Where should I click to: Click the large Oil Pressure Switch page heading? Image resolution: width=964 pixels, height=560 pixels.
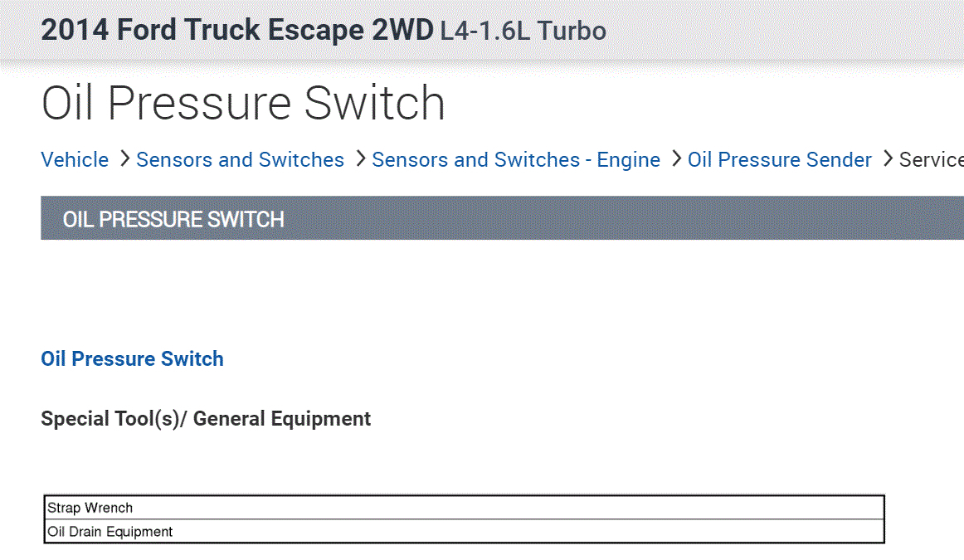pyautogui.click(x=243, y=103)
